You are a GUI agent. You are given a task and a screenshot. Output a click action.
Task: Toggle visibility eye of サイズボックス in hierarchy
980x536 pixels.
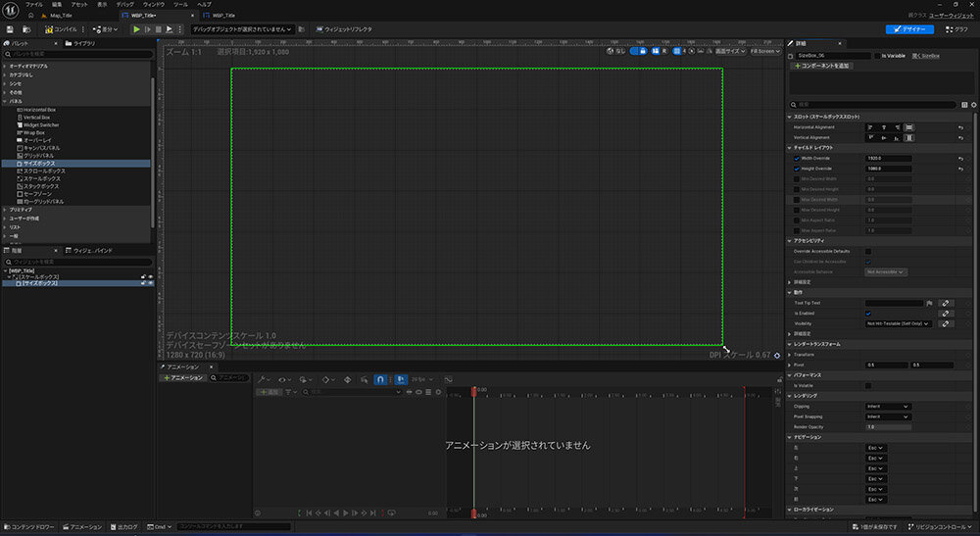(150, 282)
